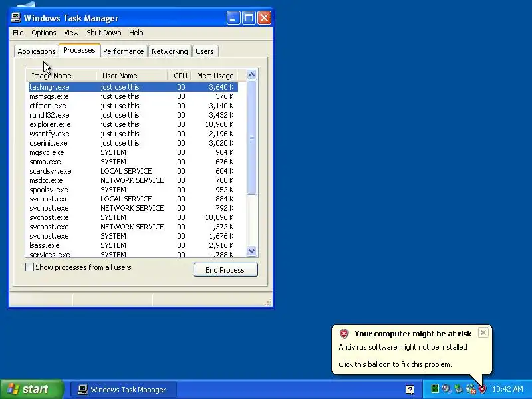Select the wscntfy.exe process
This screenshot has height=399, width=532.
click(133, 134)
